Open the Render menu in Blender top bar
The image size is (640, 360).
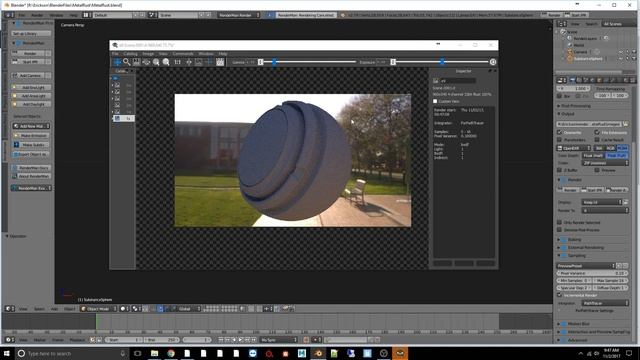pos(38,15)
